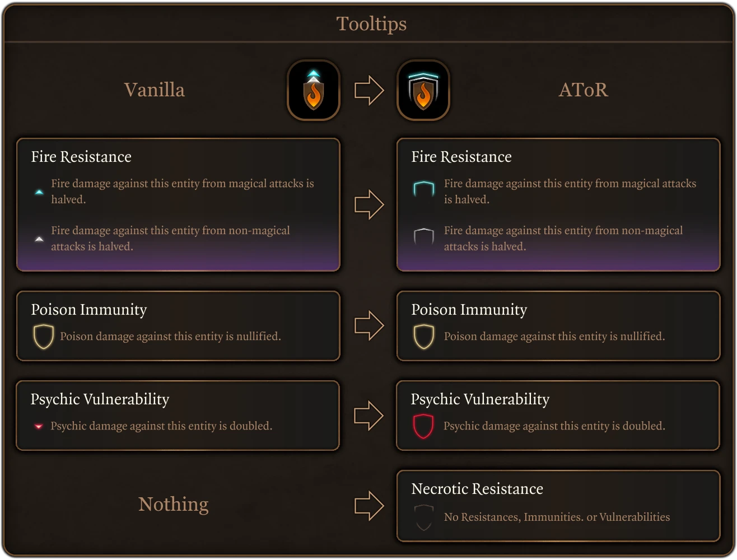Click the AToR fire shield icon
Screen dimensions: 737x560
coord(423,90)
